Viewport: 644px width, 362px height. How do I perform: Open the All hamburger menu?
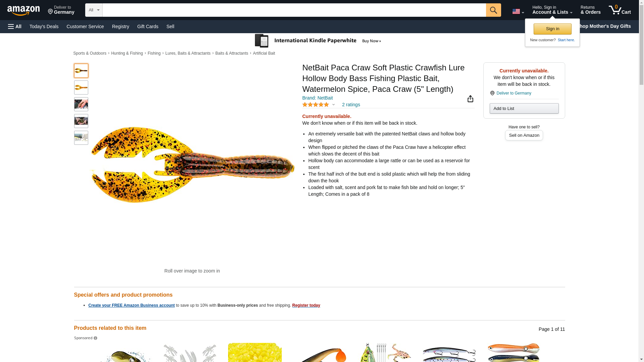click(15, 26)
